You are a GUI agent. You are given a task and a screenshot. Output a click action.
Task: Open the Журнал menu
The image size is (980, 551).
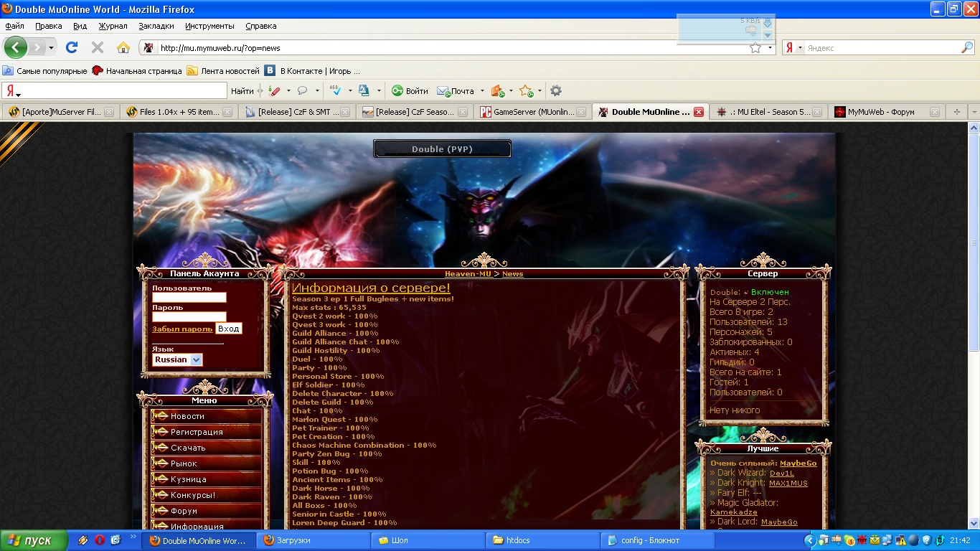pyautogui.click(x=113, y=26)
